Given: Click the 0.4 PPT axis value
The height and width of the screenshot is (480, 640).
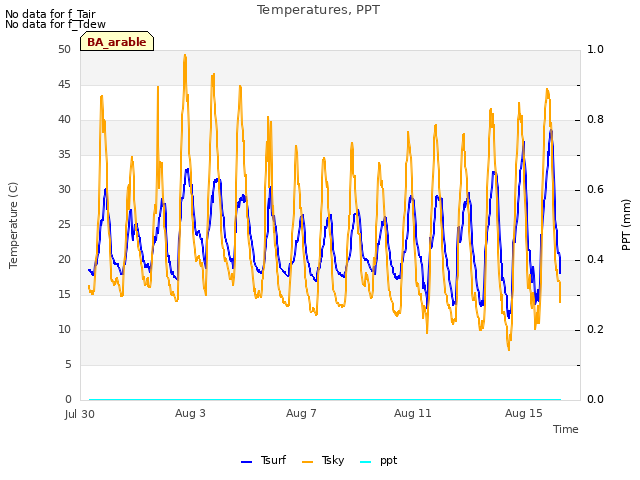Looking at the screenshot, I should click(595, 260).
